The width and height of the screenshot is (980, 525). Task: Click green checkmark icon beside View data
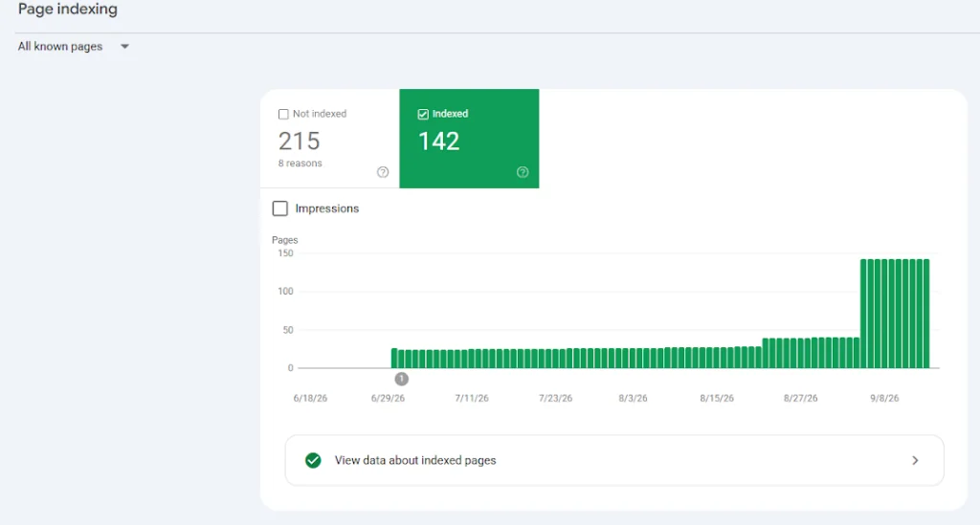point(313,461)
